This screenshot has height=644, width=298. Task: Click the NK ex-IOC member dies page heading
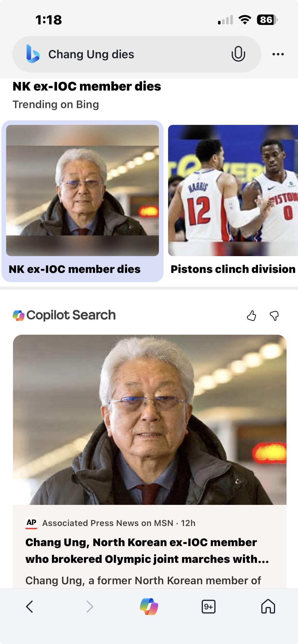click(87, 86)
